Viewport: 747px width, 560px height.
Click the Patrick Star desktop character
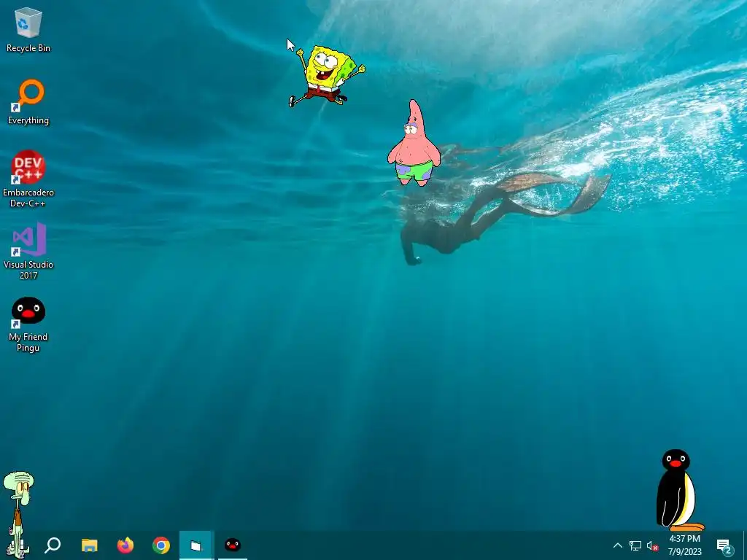pyautogui.click(x=414, y=143)
